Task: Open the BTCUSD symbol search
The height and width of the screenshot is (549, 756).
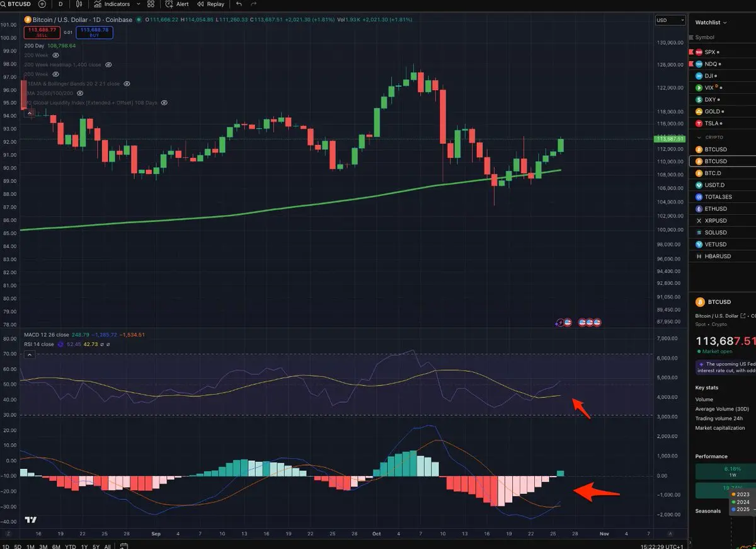Action: [x=15, y=4]
